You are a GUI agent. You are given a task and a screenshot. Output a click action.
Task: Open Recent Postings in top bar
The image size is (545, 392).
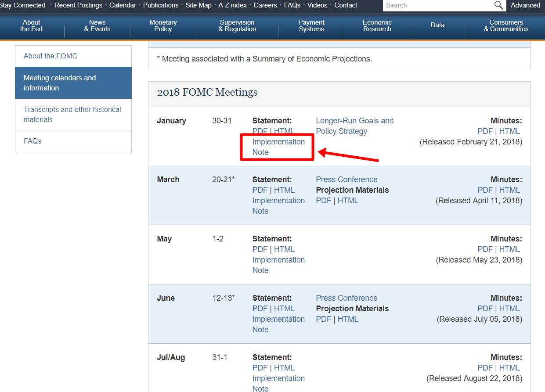pos(78,5)
